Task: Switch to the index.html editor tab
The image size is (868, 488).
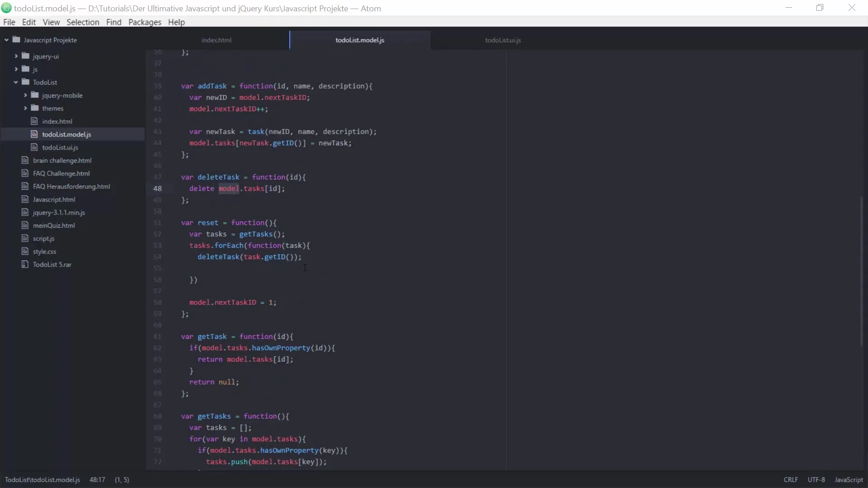Action: [217, 40]
